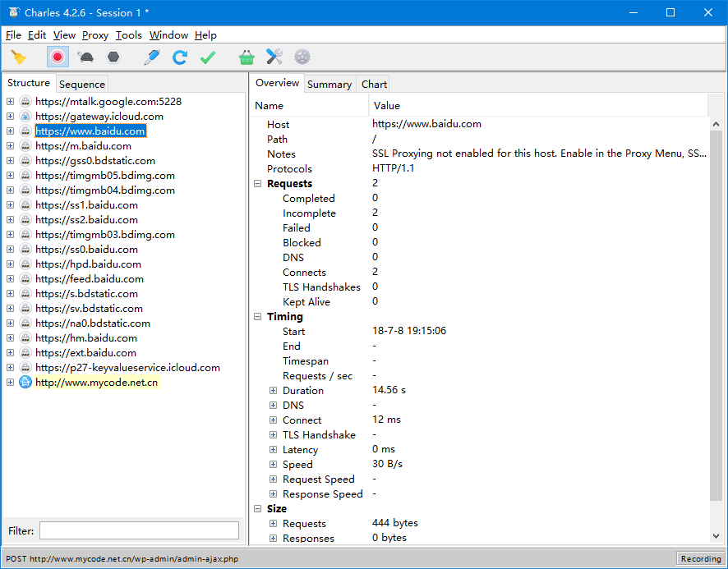The image size is (728, 569).
Task: Expand the Response Speed row
Action: click(273, 493)
